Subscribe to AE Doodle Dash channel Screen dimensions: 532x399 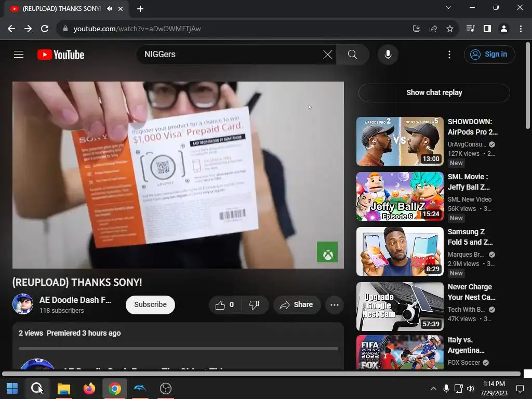click(x=150, y=304)
